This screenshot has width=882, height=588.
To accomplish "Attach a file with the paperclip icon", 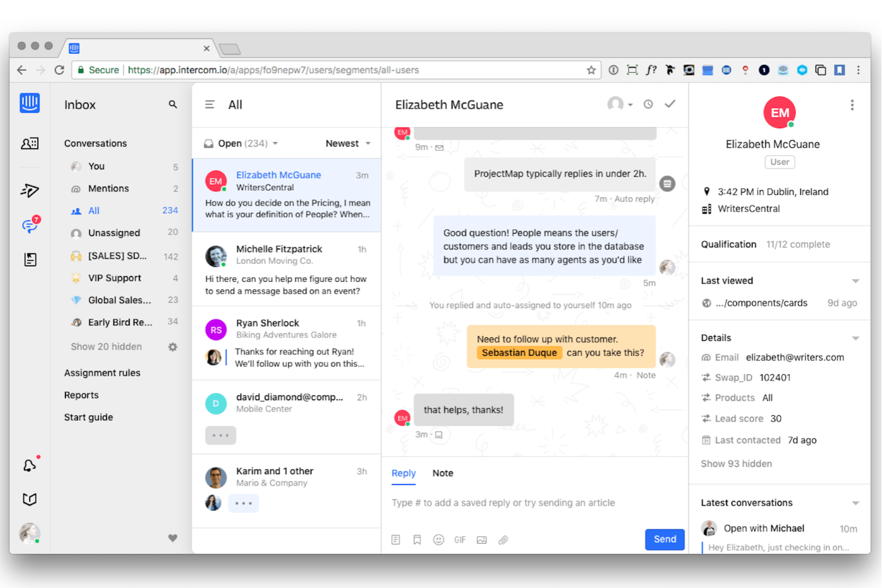I will (x=503, y=539).
